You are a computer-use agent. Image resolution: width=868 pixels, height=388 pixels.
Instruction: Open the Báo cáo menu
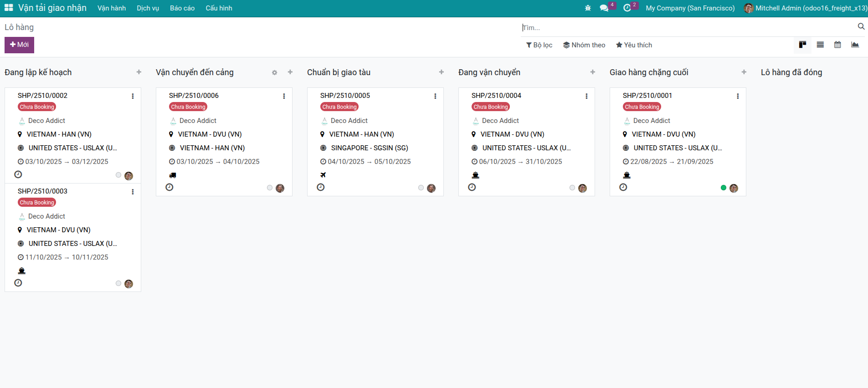[x=182, y=8]
